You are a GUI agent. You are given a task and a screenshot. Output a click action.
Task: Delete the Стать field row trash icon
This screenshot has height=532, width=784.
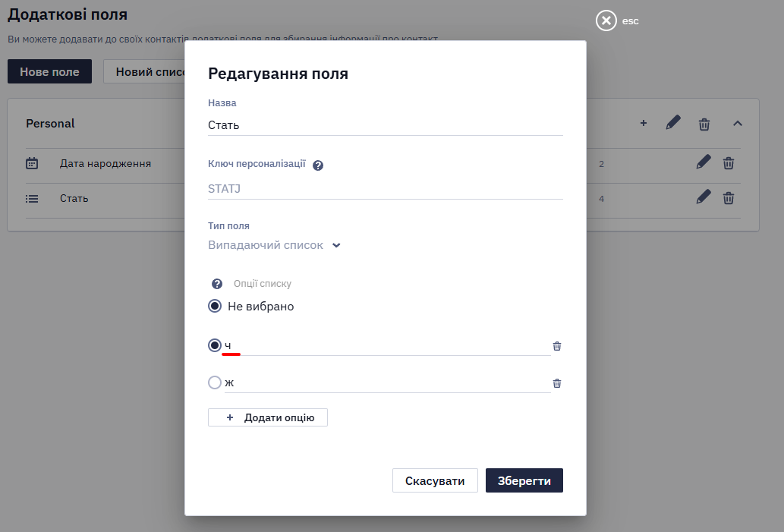pyautogui.click(x=729, y=199)
